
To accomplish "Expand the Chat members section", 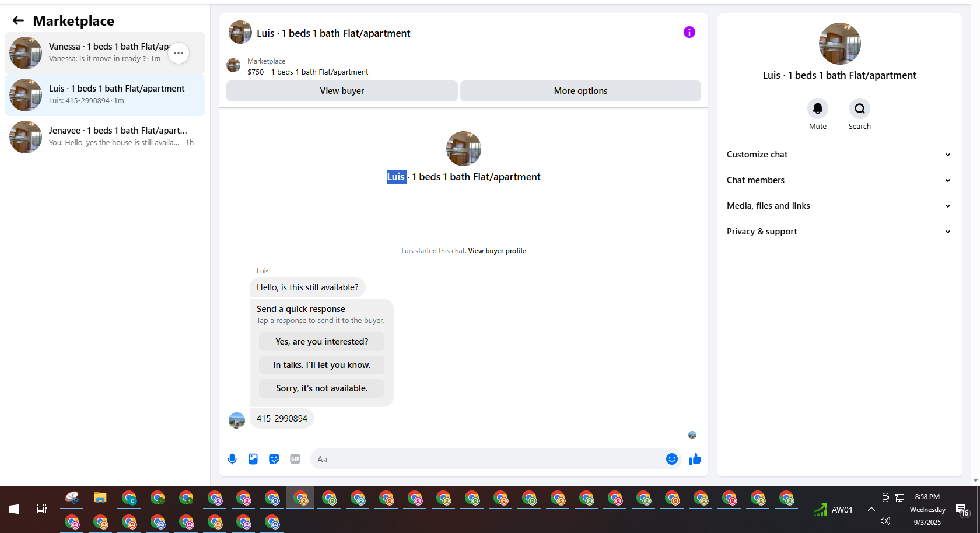I will click(x=839, y=180).
